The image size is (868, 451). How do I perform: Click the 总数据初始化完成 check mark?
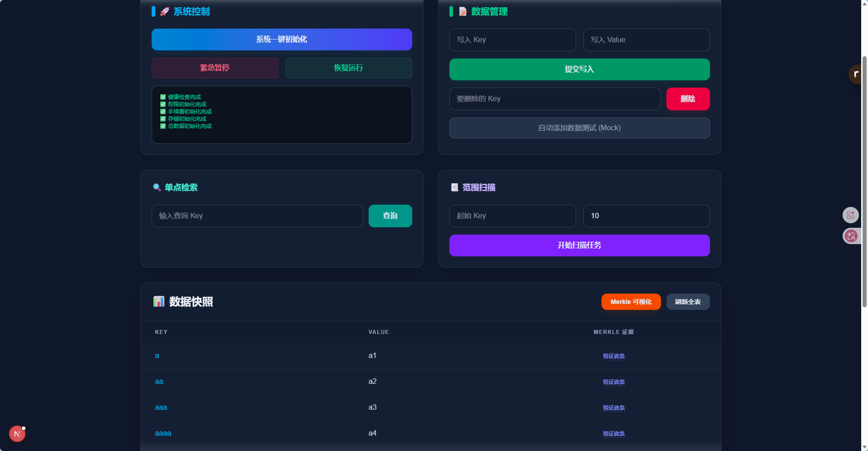[x=163, y=126]
